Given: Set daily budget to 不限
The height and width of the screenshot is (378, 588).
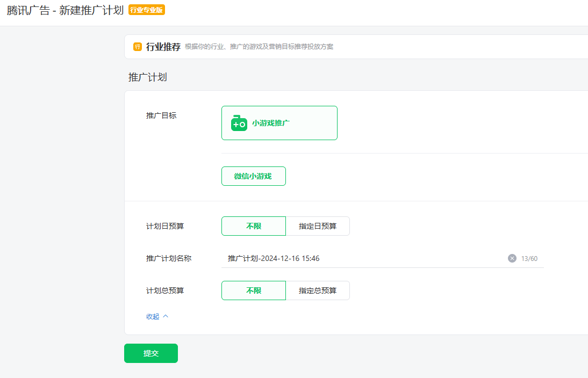Looking at the screenshot, I should tap(254, 226).
